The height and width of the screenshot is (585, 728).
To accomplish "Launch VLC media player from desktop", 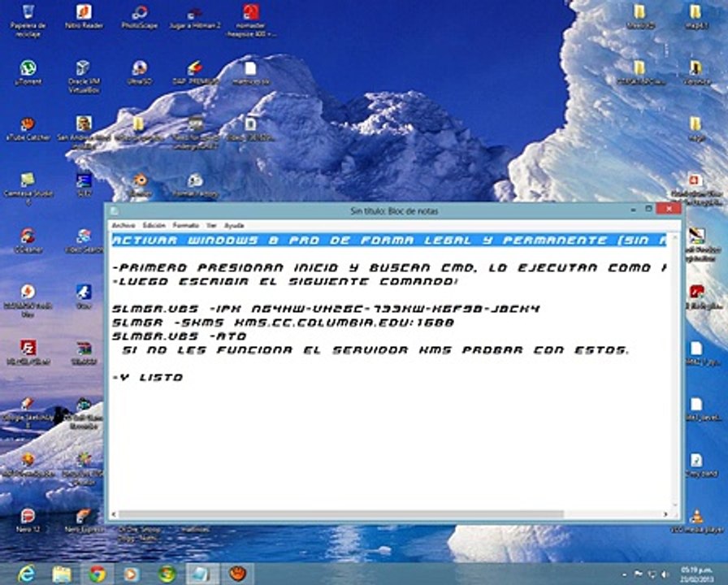I will [696, 520].
